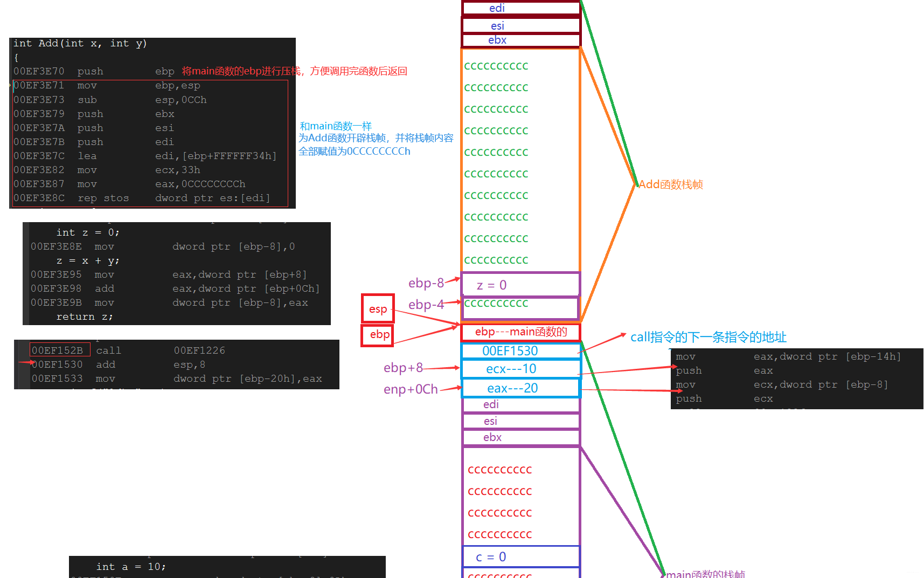
Task: Click the esi cell in the dark red box
Action: click(521, 25)
